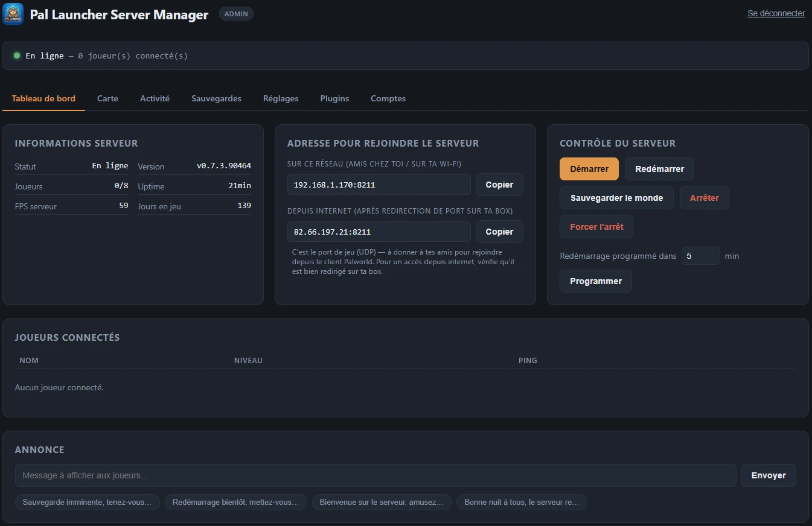Click the Pal Launcher Server Manager title
Image resolution: width=812 pixels, height=526 pixels.
click(119, 14)
